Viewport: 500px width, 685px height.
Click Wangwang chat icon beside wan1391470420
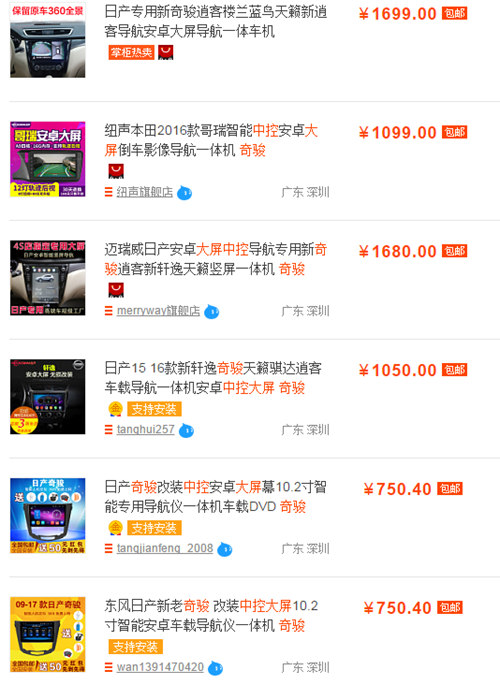click(x=215, y=668)
